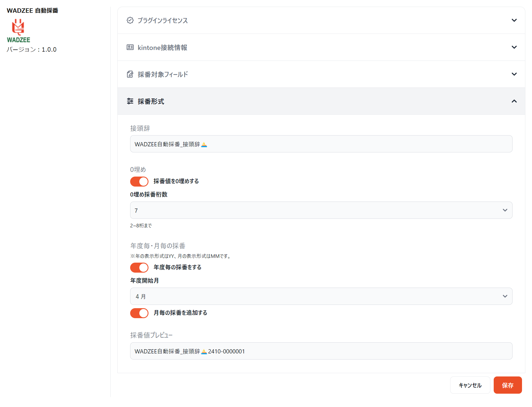This screenshot has width=532, height=407.
Task: Expand 採番対象フィールド section chevron
Action: pos(514,74)
